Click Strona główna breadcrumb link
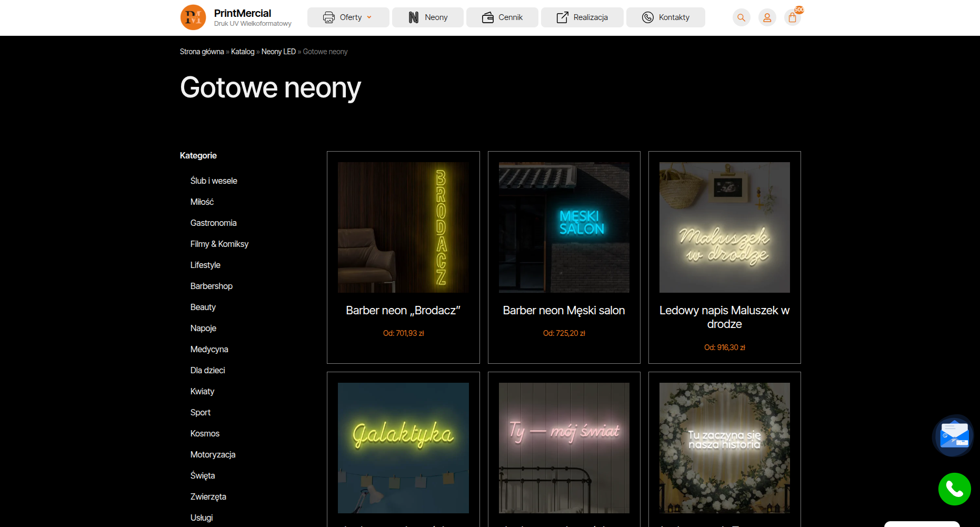The width and height of the screenshot is (980, 527). pyautogui.click(x=202, y=52)
